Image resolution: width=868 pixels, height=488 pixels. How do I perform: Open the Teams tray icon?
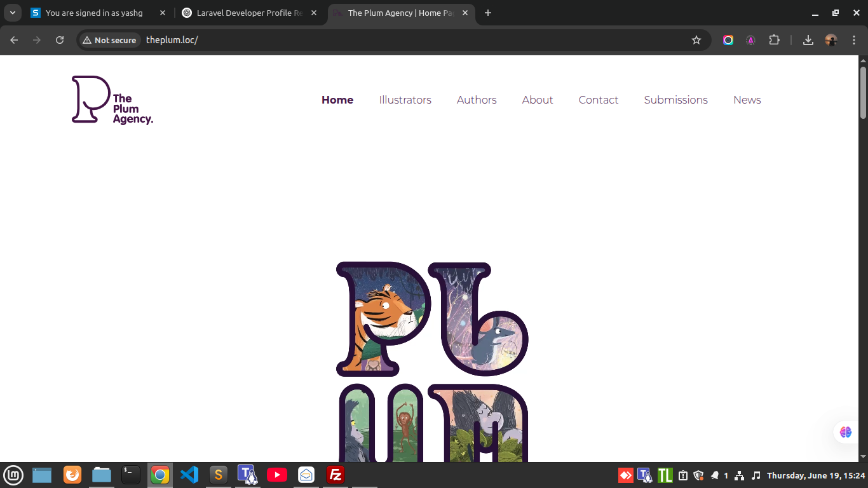[x=645, y=475]
